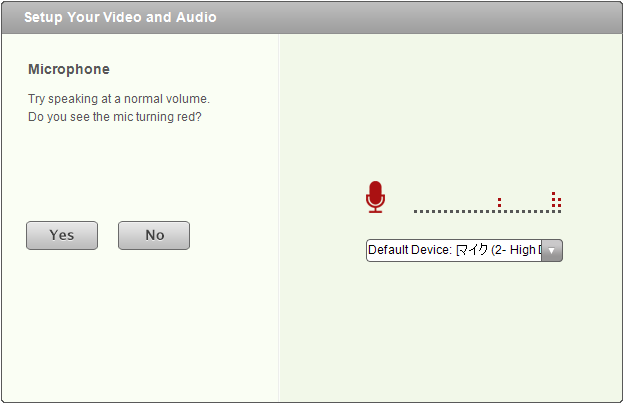This screenshot has width=624, height=404.
Task: Click the vertical divider between the panels
Action: tap(279, 218)
